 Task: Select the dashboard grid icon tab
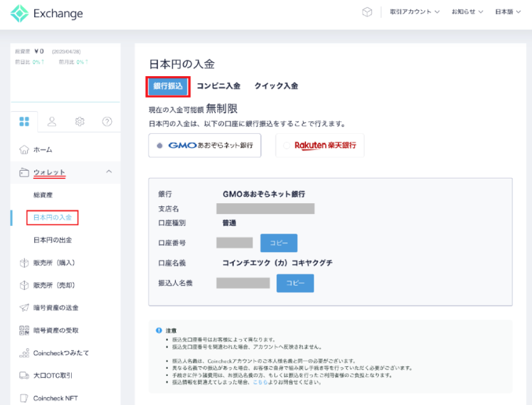pyautogui.click(x=24, y=121)
